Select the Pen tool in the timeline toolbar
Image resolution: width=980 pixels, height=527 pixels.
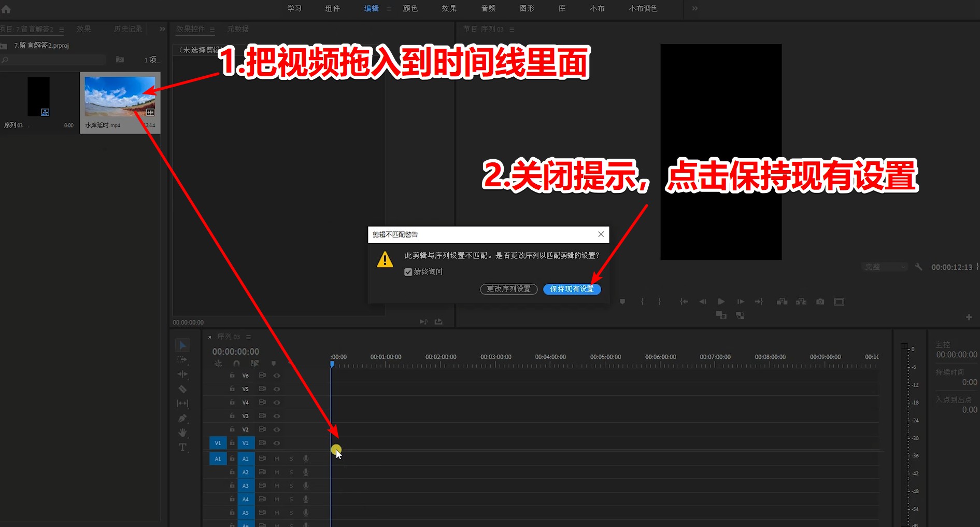click(182, 418)
